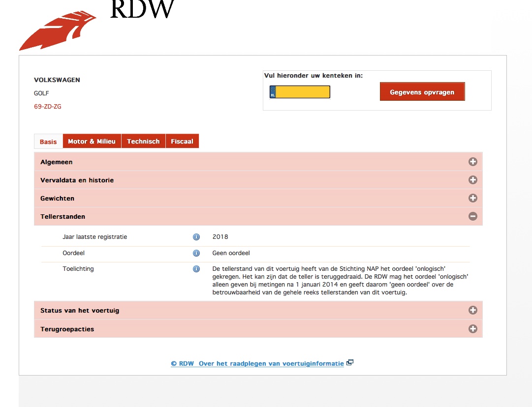Open the Technisch tab

click(143, 141)
